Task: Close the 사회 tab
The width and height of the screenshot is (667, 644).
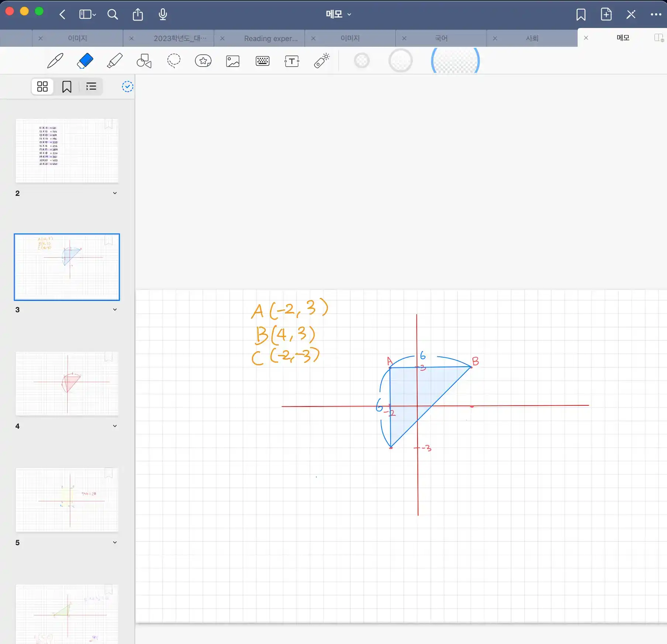Action: pos(495,38)
